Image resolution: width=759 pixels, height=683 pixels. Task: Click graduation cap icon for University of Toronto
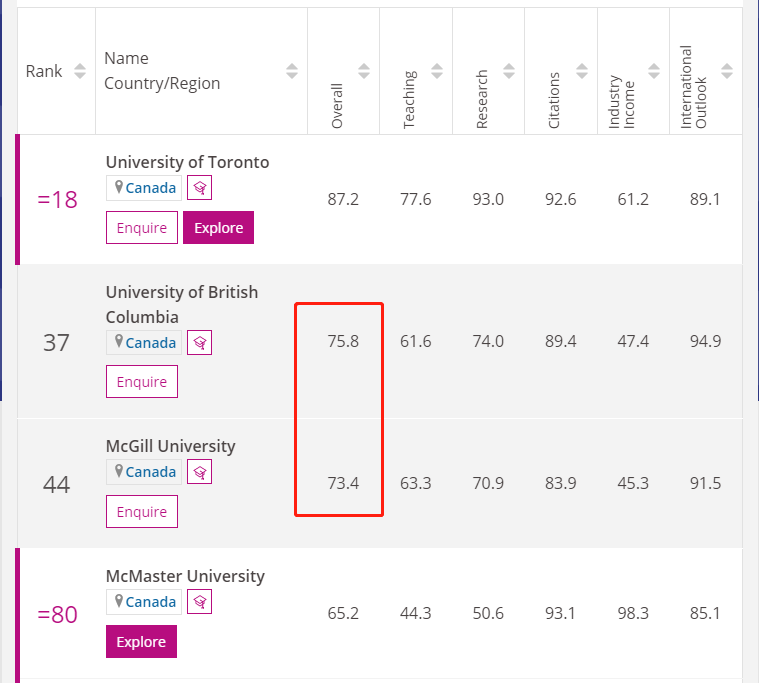coord(199,187)
